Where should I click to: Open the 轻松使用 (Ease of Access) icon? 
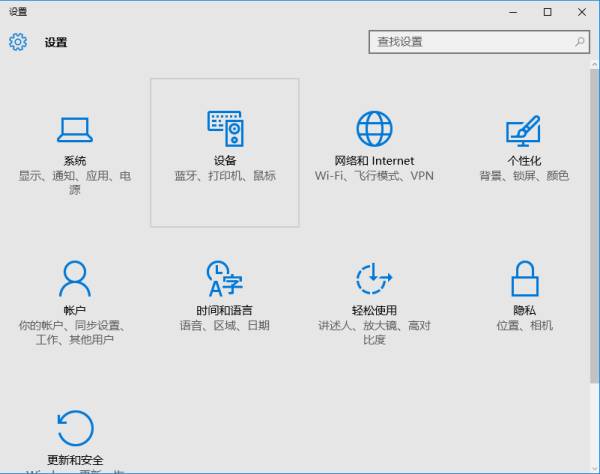tap(374, 278)
